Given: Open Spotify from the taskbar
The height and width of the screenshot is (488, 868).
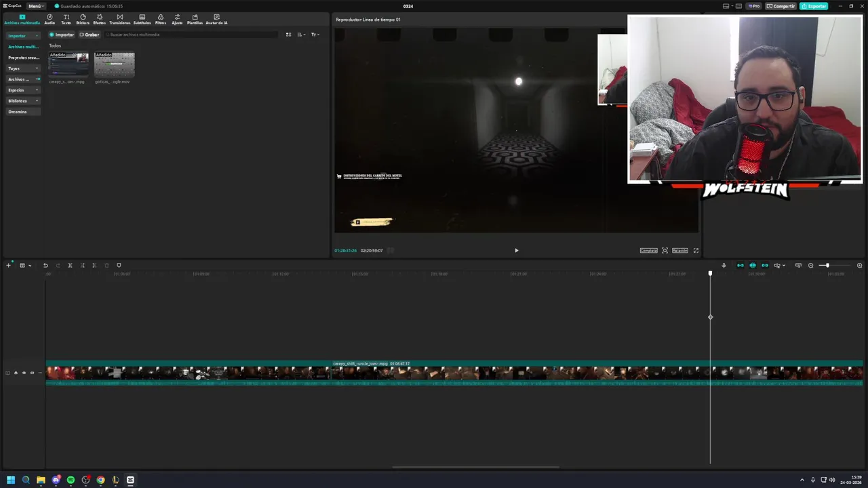Looking at the screenshot, I should tap(71, 480).
